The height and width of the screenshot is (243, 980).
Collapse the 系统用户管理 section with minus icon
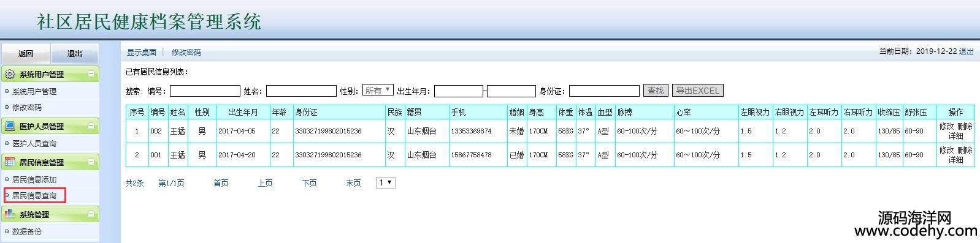coord(91,74)
